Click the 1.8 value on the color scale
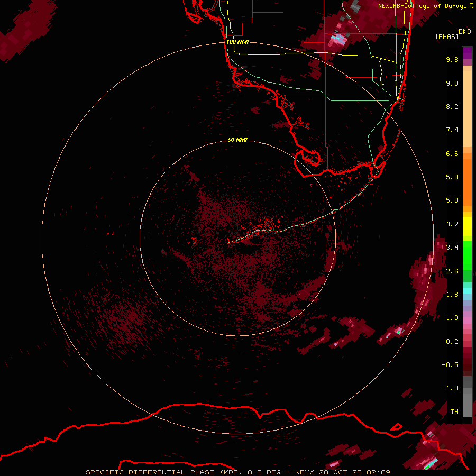Image resolution: width=476 pixels, height=476 pixels. pyautogui.click(x=452, y=295)
